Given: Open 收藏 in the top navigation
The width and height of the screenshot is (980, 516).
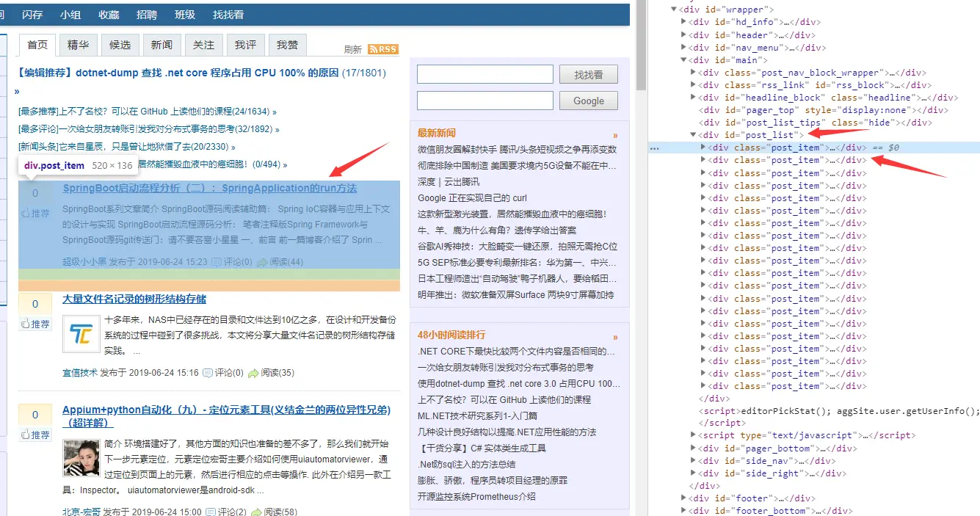Looking at the screenshot, I should coord(109,15).
